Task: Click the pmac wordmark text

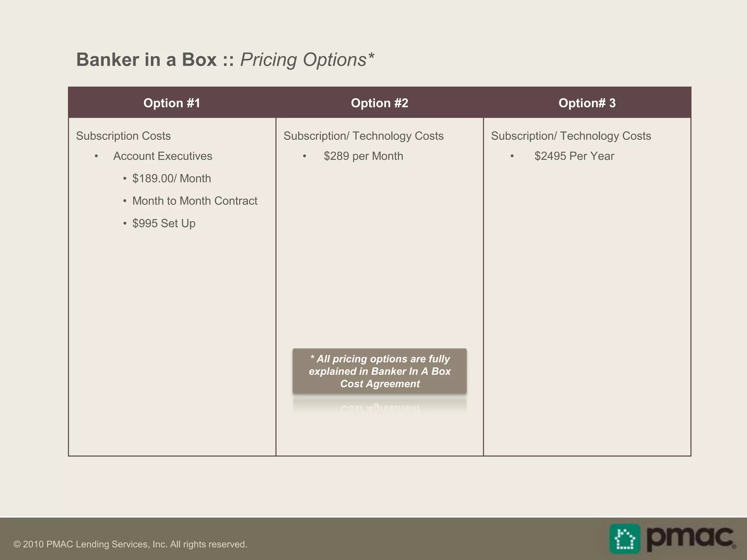Action: point(691,539)
